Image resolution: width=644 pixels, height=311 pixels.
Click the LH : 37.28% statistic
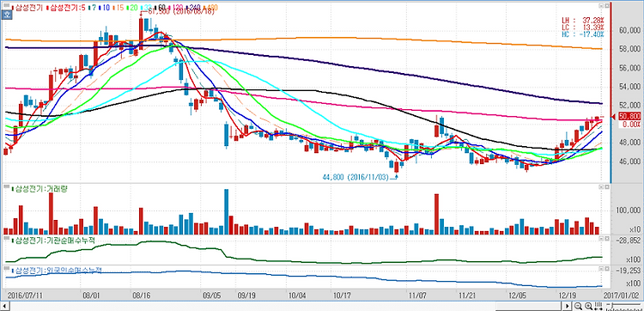[x=583, y=20]
